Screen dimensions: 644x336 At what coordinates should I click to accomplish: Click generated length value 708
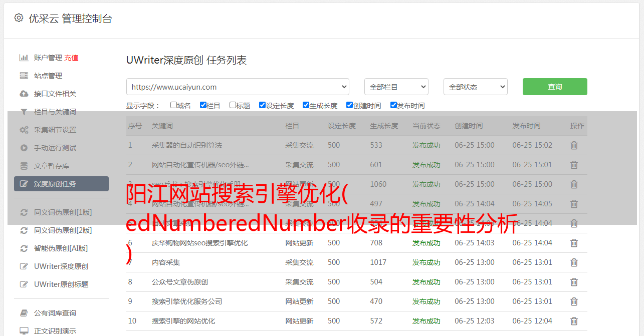point(376,243)
